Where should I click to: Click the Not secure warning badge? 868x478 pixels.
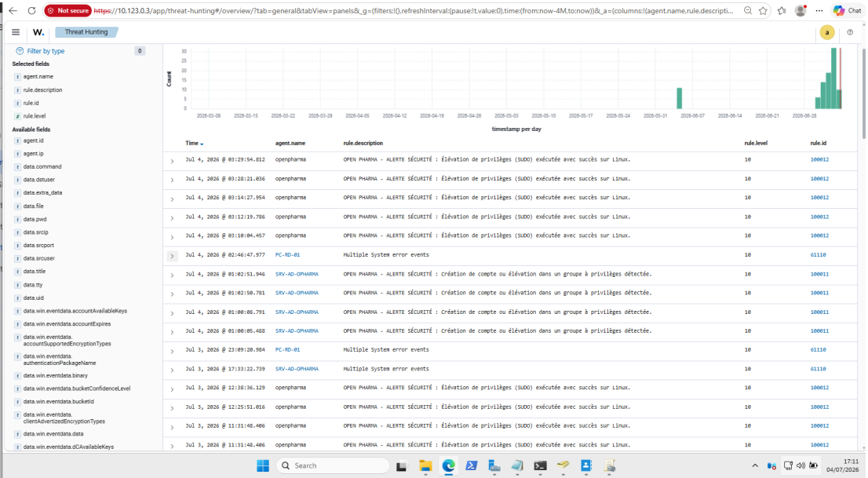[67, 10]
